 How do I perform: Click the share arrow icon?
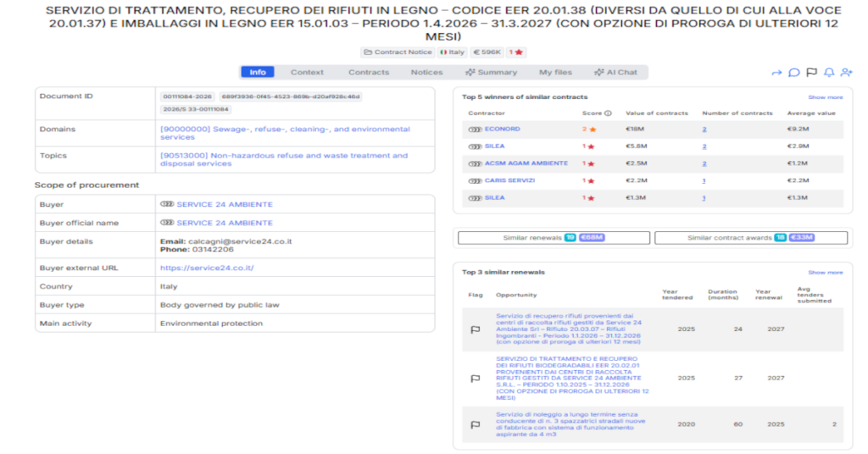776,73
